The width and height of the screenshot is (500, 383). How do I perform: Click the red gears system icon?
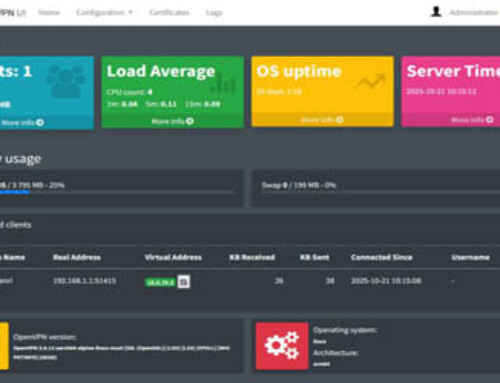pos(282,346)
